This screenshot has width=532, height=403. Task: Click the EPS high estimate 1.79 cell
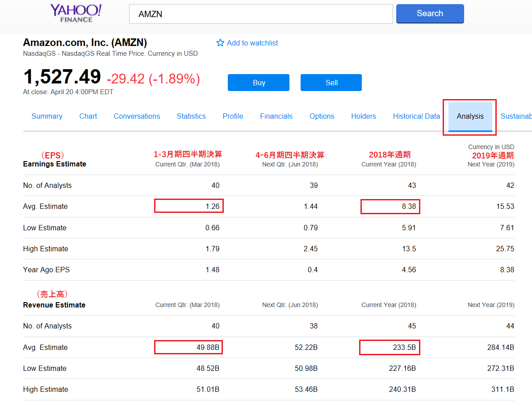pyautogui.click(x=212, y=249)
